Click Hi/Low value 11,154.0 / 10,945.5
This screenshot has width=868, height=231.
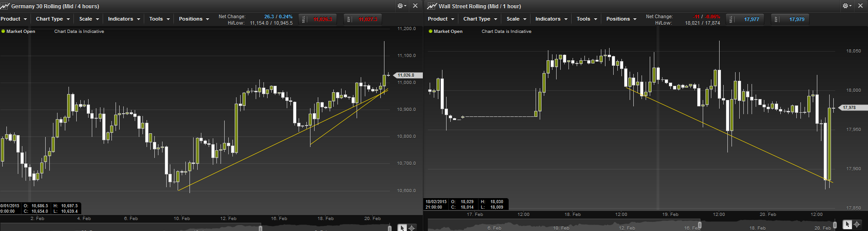(271, 23)
